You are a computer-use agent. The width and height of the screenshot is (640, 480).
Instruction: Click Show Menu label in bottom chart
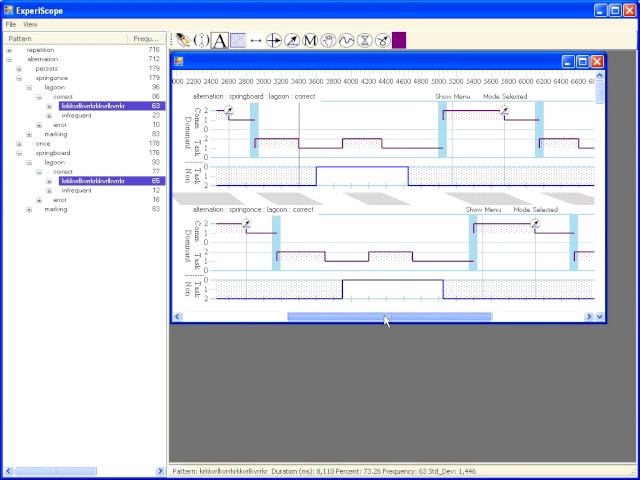[x=483, y=210]
